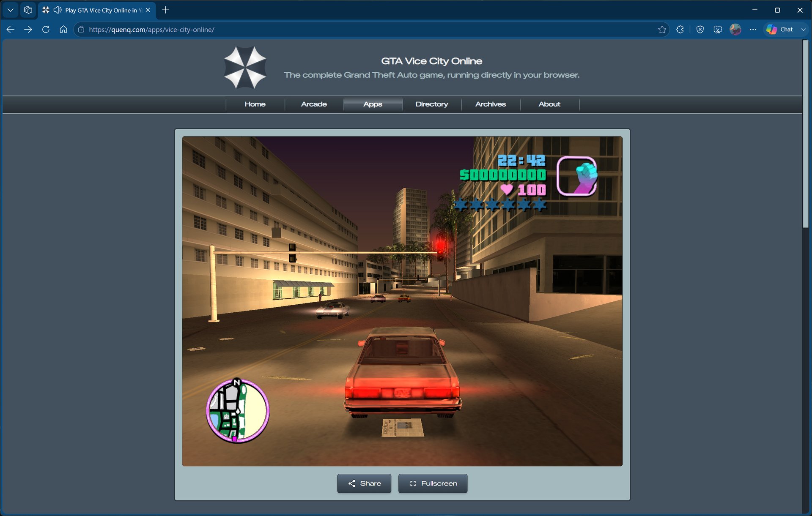Enter Fullscreen mode button
Viewport: 812px width, 516px height.
click(433, 483)
